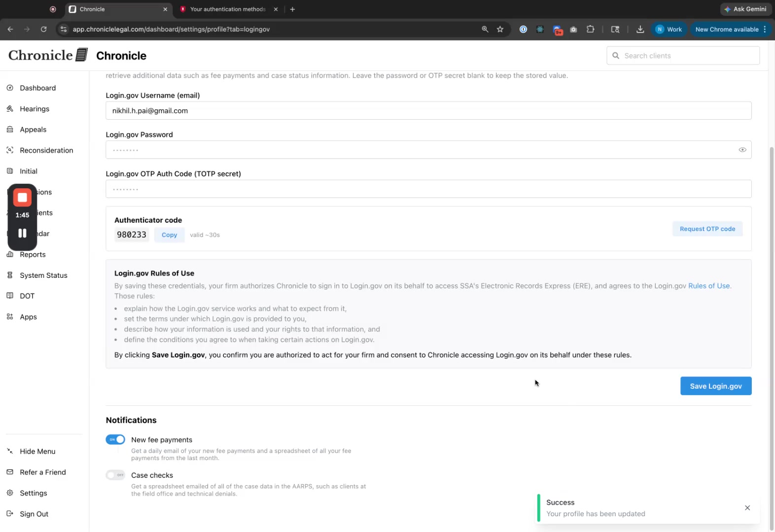The image size is (775, 532).
Task: Click the zoom magnifier icon in address bar
Action: [x=485, y=29]
